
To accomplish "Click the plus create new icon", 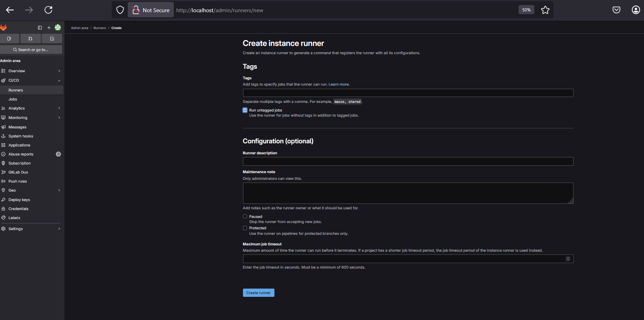I will (49, 27).
